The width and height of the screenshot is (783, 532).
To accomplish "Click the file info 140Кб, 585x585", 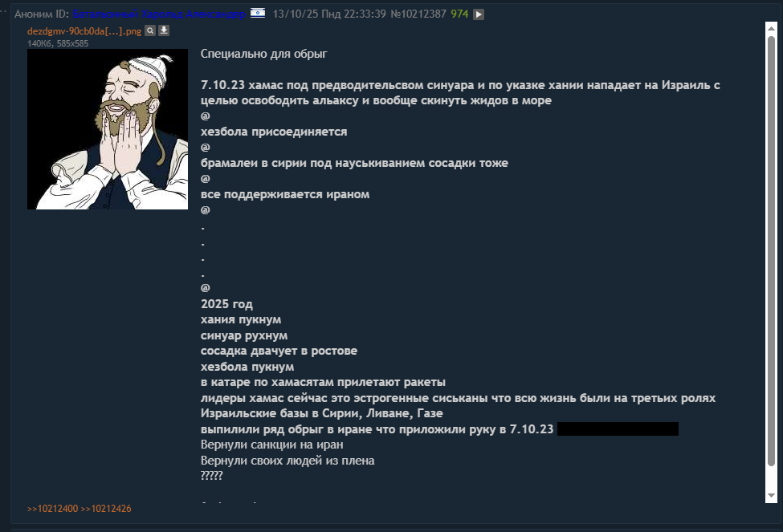I will tap(58, 43).
